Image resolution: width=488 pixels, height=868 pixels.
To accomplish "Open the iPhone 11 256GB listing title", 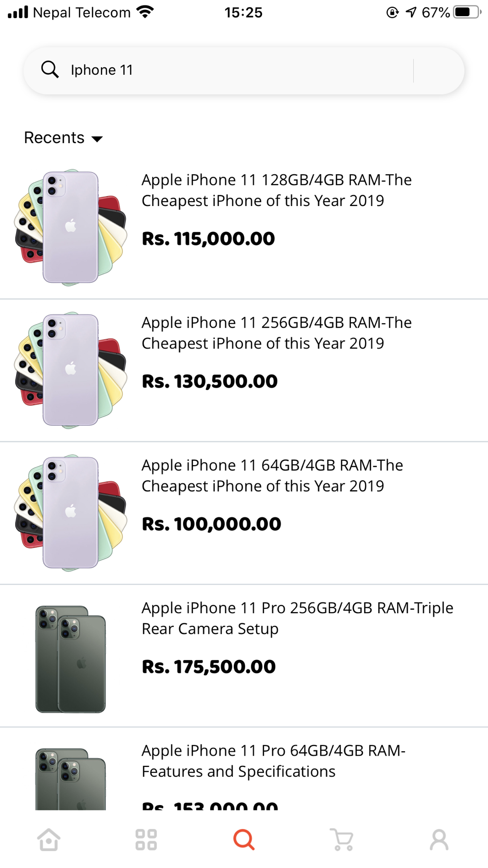I will point(277,333).
